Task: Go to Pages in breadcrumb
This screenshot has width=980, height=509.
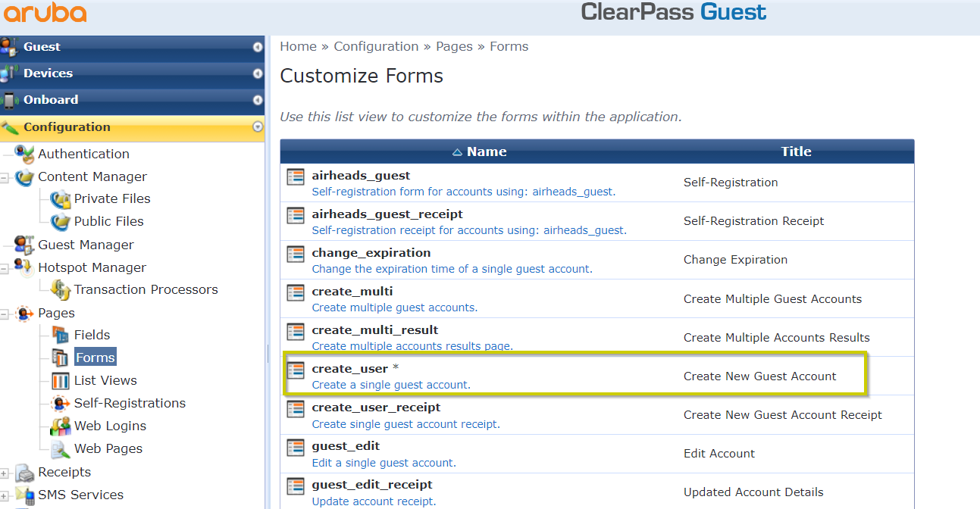Action: pyautogui.click(x=454, y=46)
